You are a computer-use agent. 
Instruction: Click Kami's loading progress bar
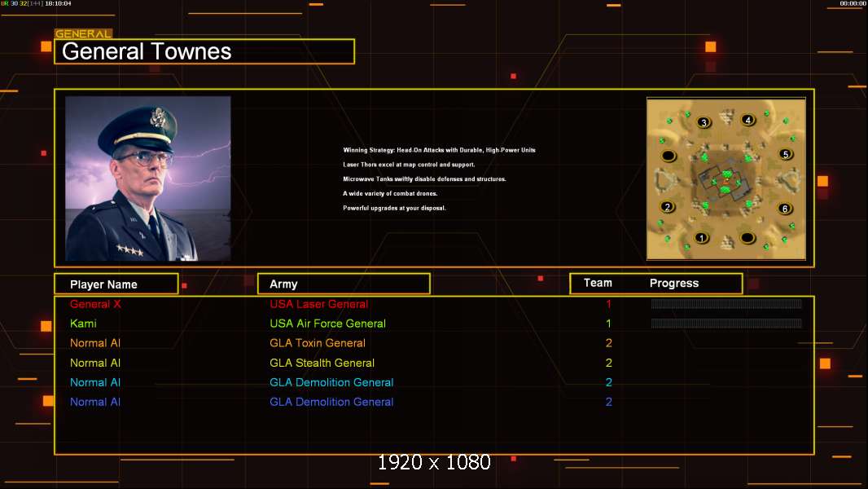(x=726, y=323)
